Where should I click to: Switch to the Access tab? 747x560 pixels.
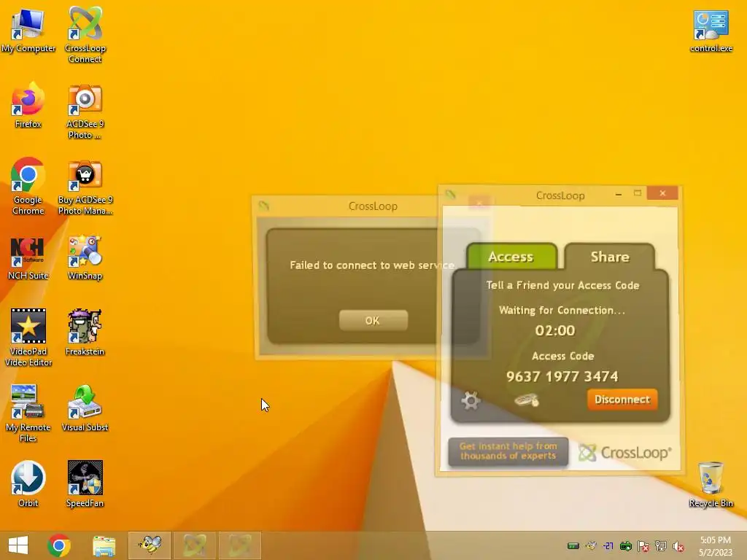(x=511, y=257)
